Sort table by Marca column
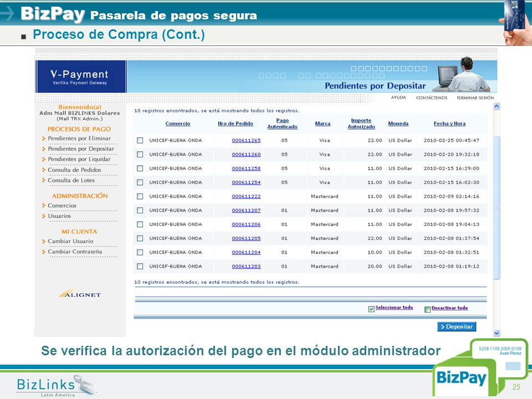 (323, 124)
